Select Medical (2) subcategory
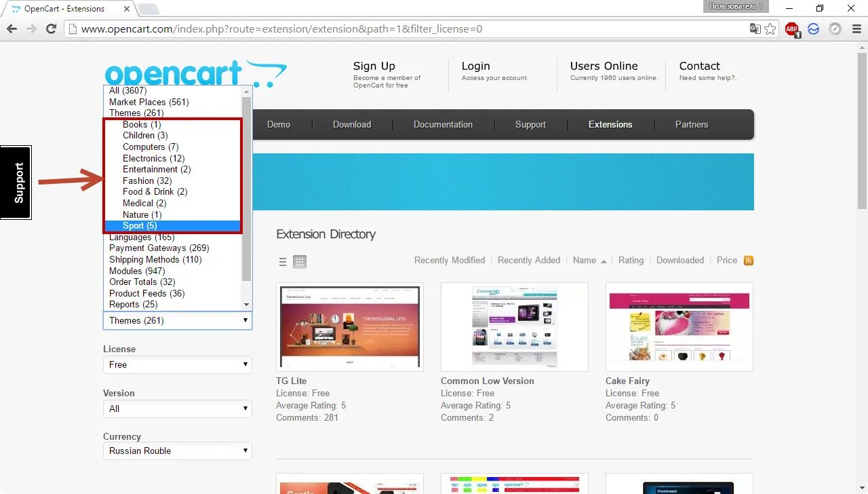868x494 pixels. (x=173, y=203)
